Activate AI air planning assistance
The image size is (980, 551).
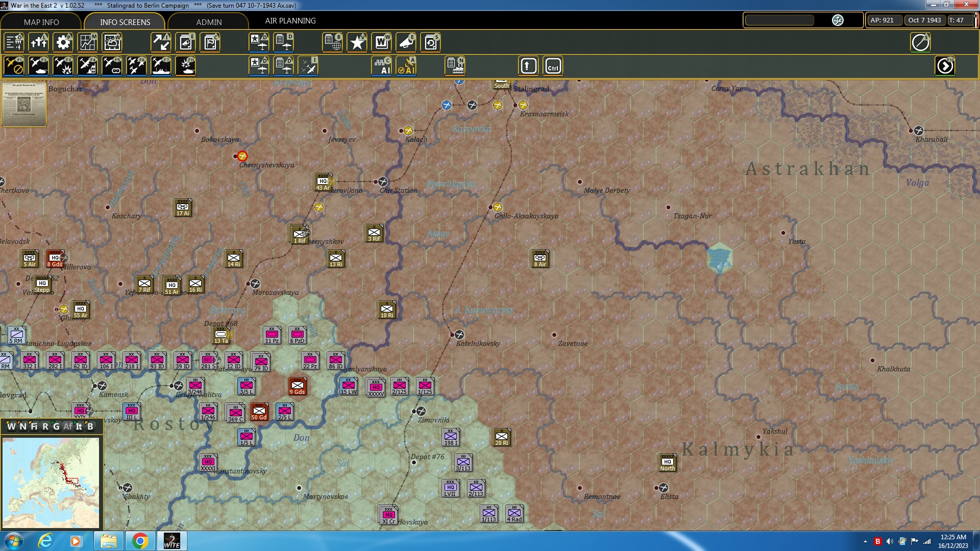pos(406,66)
